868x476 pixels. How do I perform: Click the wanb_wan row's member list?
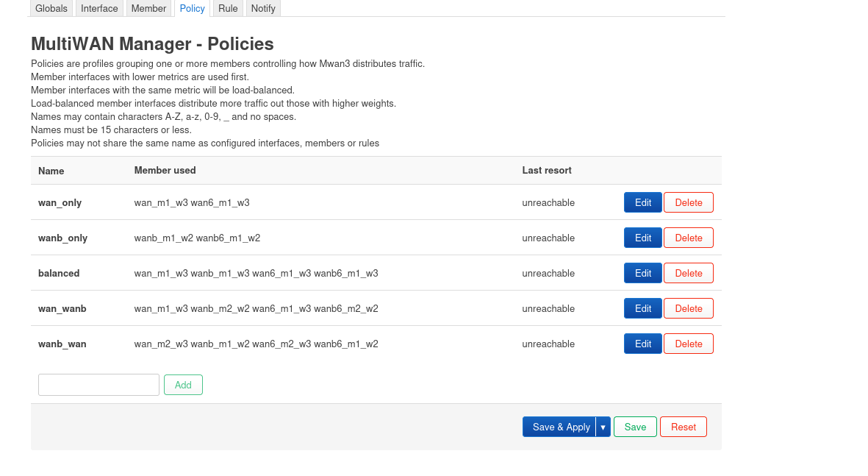tap(256, 344)
